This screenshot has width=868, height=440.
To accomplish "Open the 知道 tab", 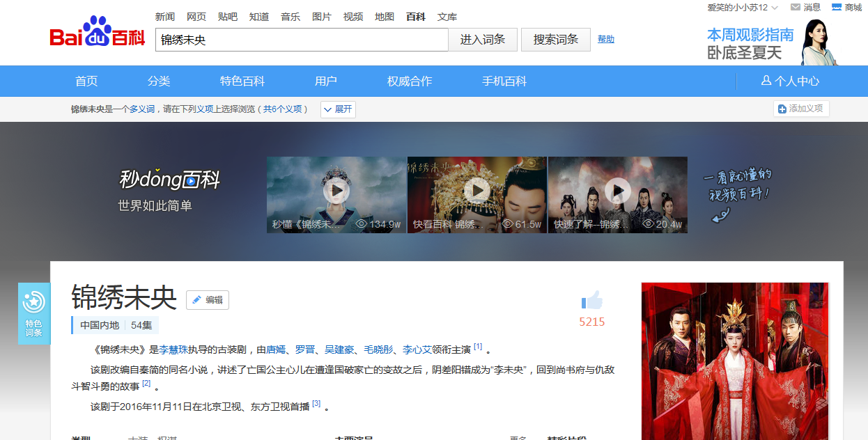I will [259, 17].
